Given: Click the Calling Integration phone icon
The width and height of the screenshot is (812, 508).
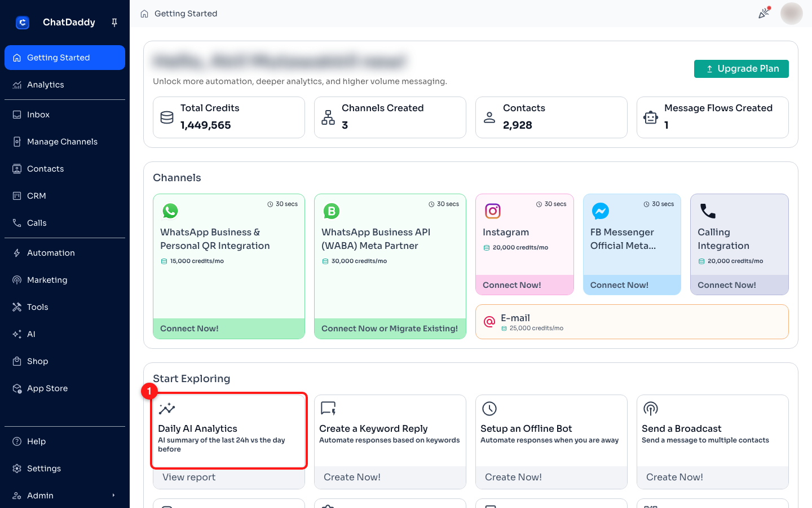Looking at the screenshot, I should [708, 211].
